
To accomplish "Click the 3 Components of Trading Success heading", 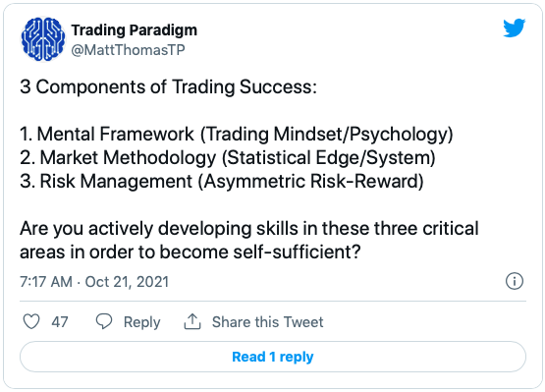I will [x=168, y=86].
